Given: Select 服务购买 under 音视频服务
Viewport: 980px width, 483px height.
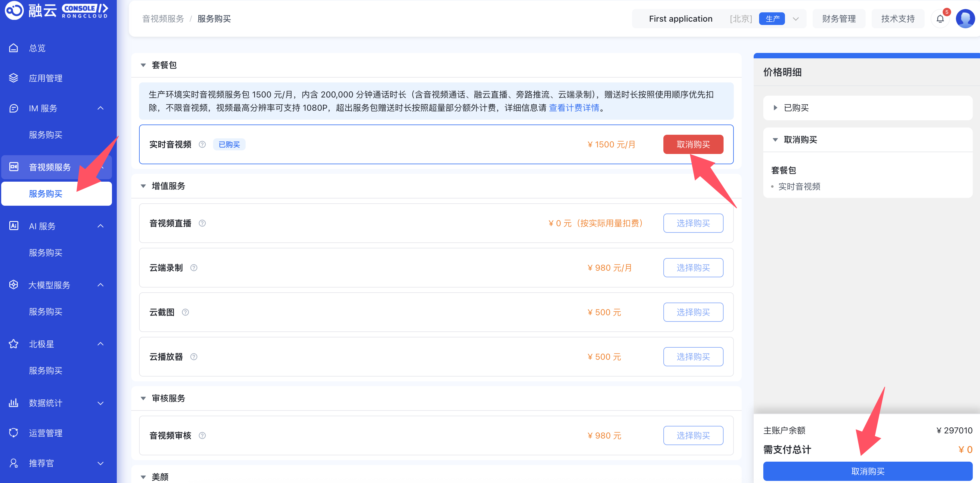Looking at the screenshot, I should tap(57, 194).
